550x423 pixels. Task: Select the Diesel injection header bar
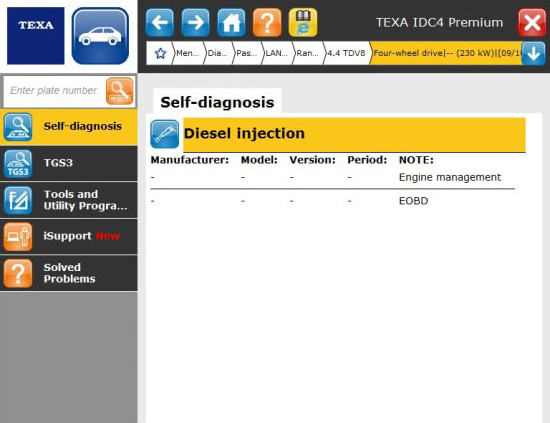(x=354, y=135)
